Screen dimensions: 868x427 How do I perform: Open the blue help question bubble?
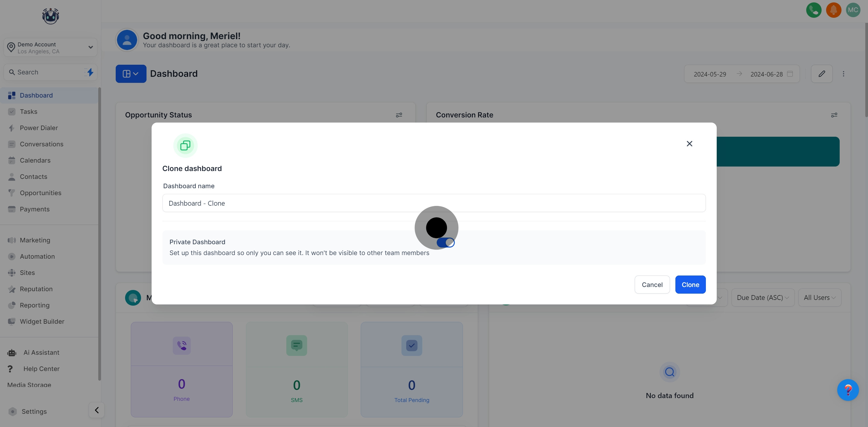point(848,390)
